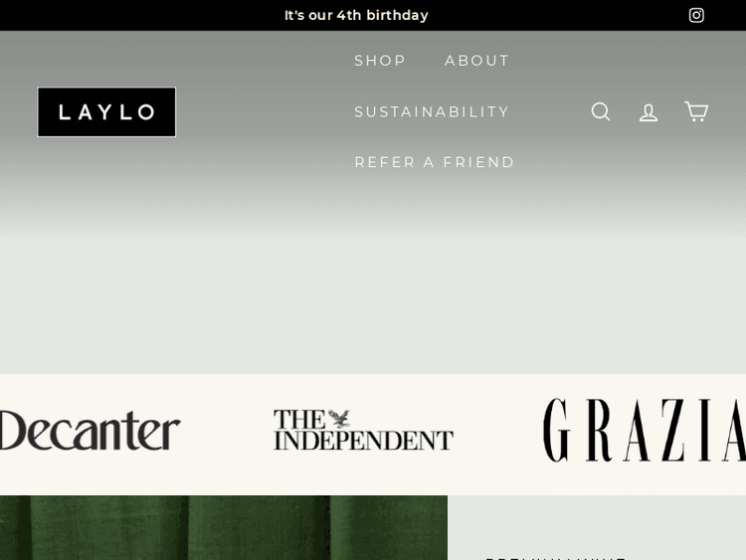
Task: Click the search magnifier icon
Action: tap(601, 111)
